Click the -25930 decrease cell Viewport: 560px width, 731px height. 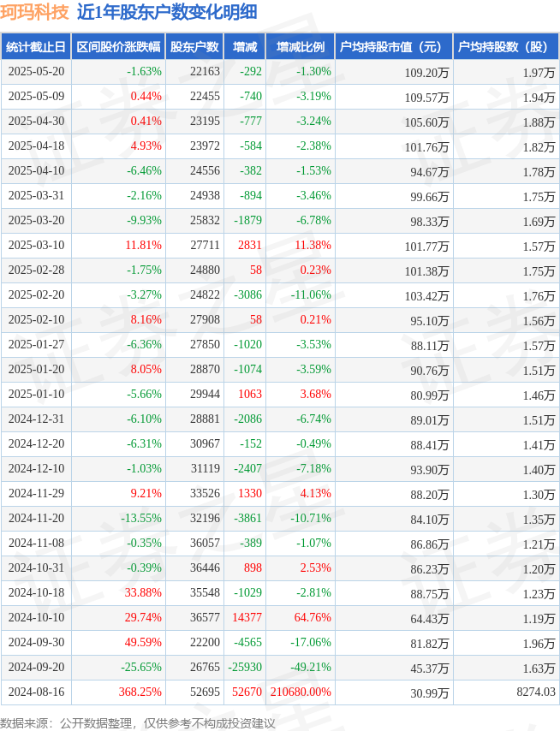point(245,667)
